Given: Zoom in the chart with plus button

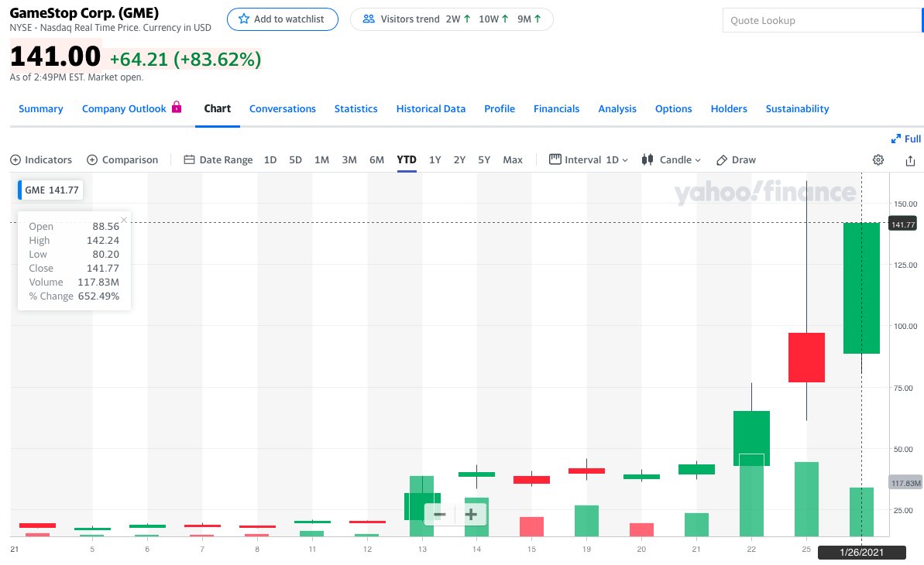Looking at the screenshot, I should tap(471, 515).
